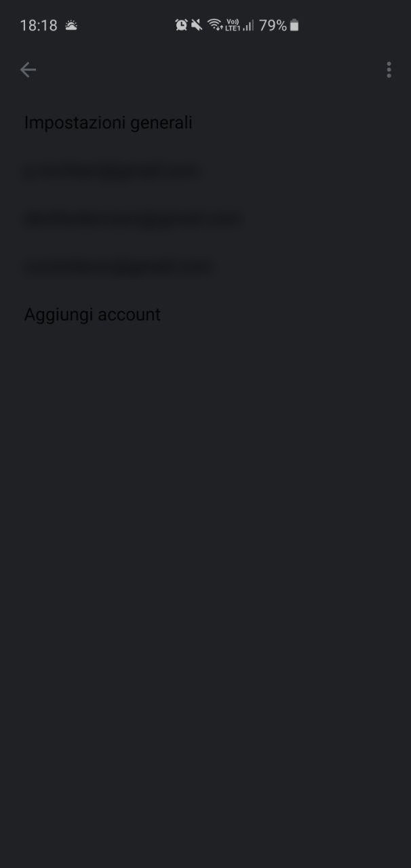The width and height of the screenshot is (411, 868).
Task: Tap the VoLTE LTE1 indicator
Action: tap(233, 26)
